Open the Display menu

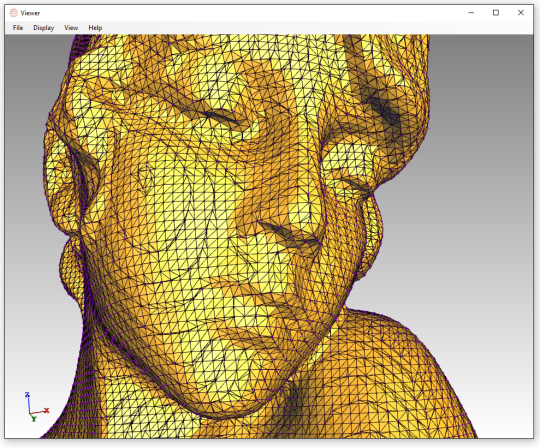(43, 28)
